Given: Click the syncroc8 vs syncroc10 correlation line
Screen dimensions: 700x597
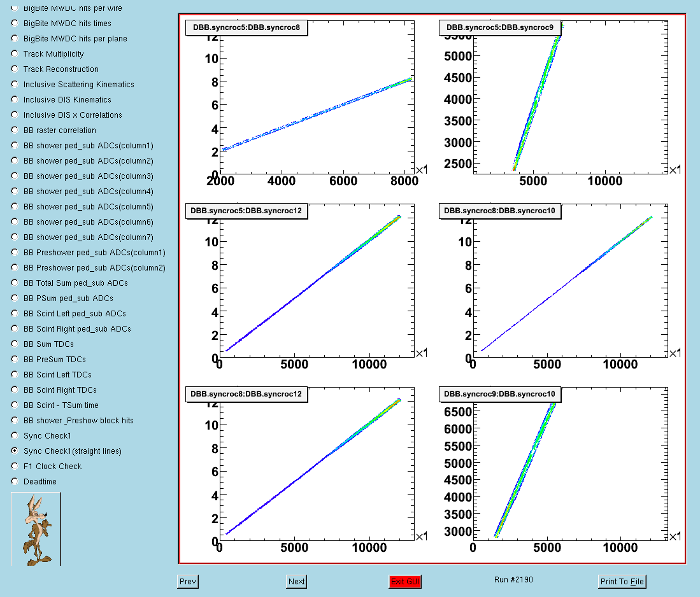Looking at the screenshot, I should click(x=566, y=283).
